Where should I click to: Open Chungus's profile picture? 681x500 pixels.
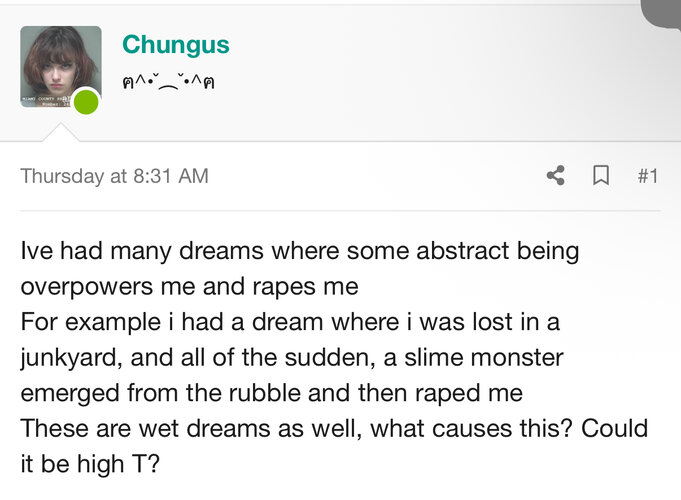(x=60, y=66)
